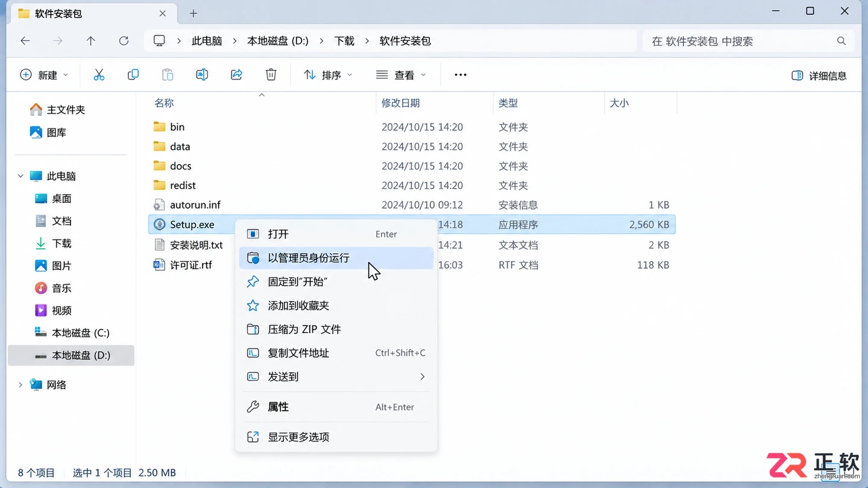Select the 安装说明.txt file
This screenshot has height=488, width=868.
pos(197,245)
